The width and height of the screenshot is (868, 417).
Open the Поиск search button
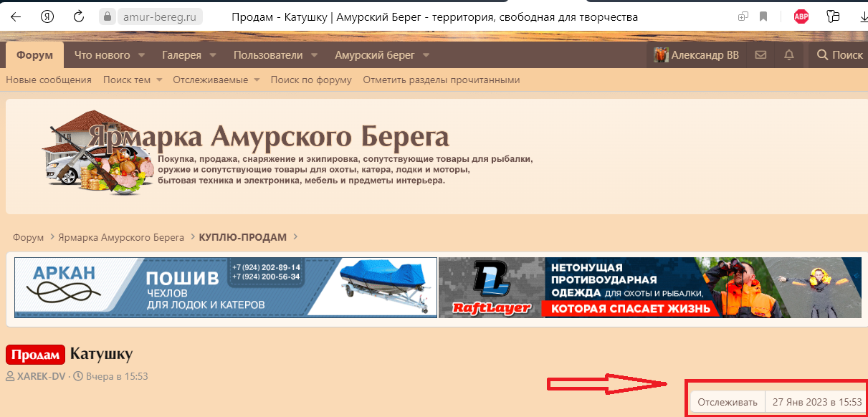(x=839, y=55)
